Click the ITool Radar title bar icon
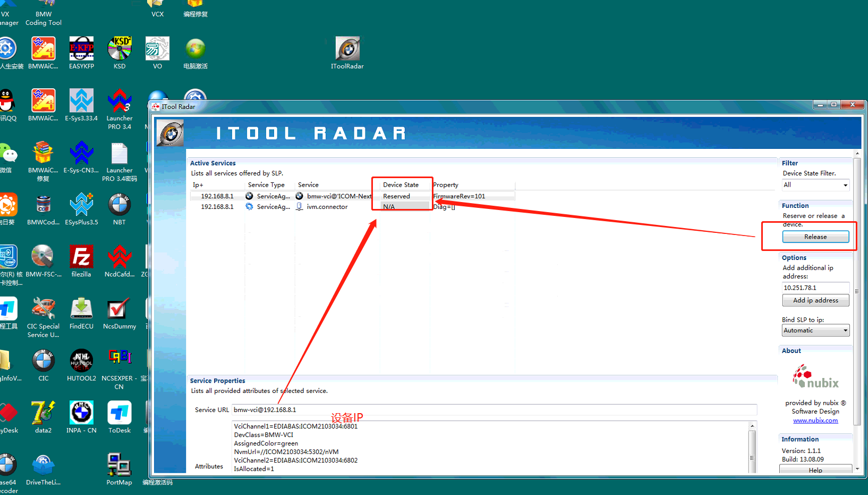 tap(156, 106)
